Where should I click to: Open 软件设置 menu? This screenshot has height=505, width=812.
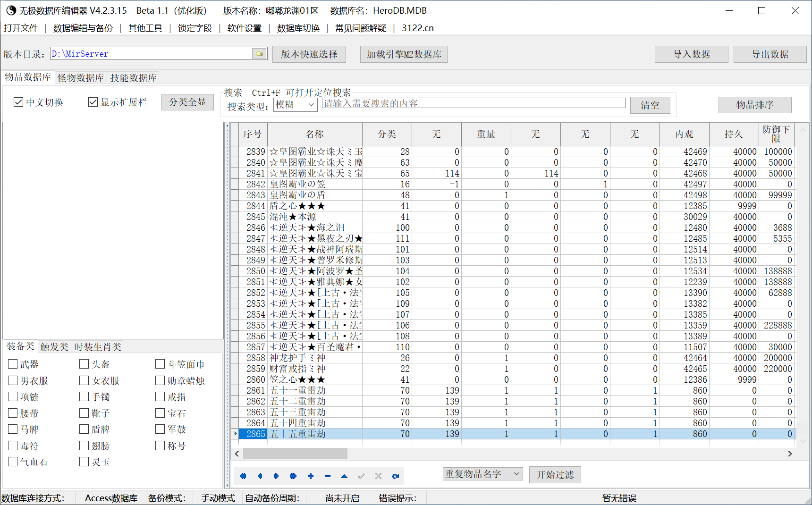tap(245, 28)
